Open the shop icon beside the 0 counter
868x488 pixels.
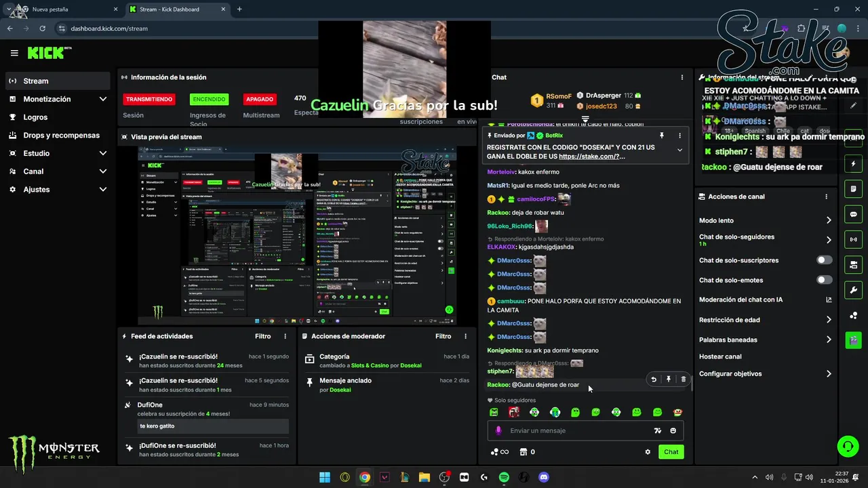coord(524,452)
